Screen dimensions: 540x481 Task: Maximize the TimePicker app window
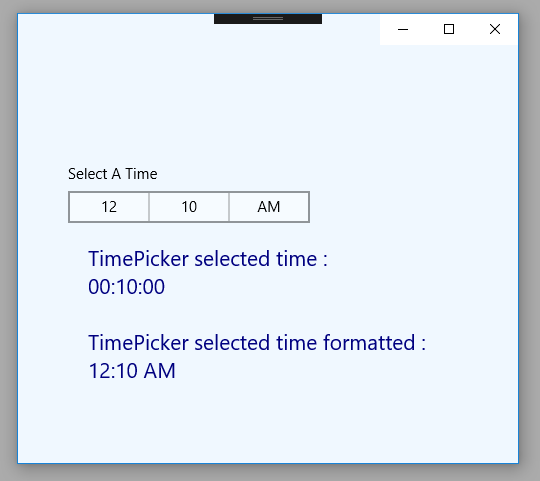coord(449,30)
